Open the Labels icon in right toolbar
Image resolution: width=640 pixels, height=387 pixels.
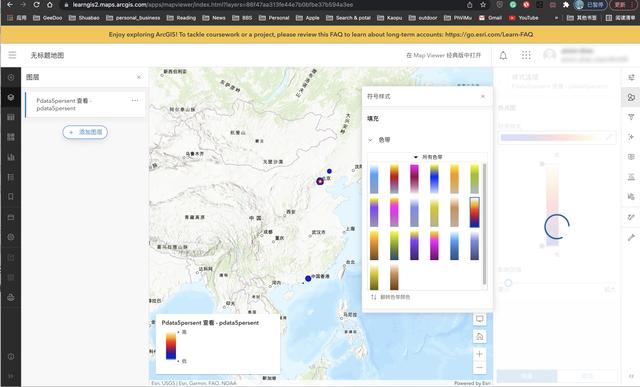click(631, 177)
